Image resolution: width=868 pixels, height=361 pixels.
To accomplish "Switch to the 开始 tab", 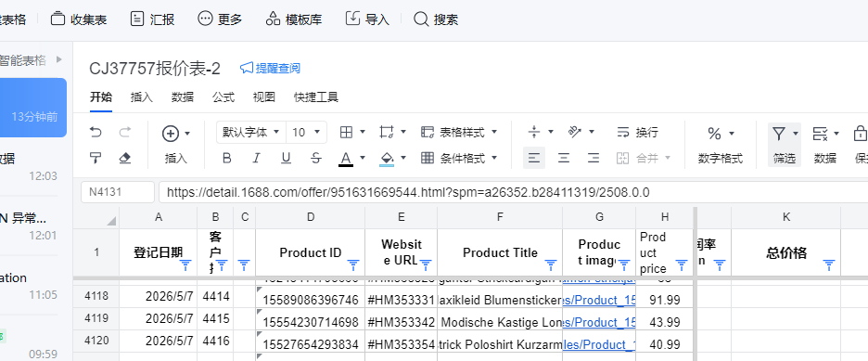I will [101, 97].
